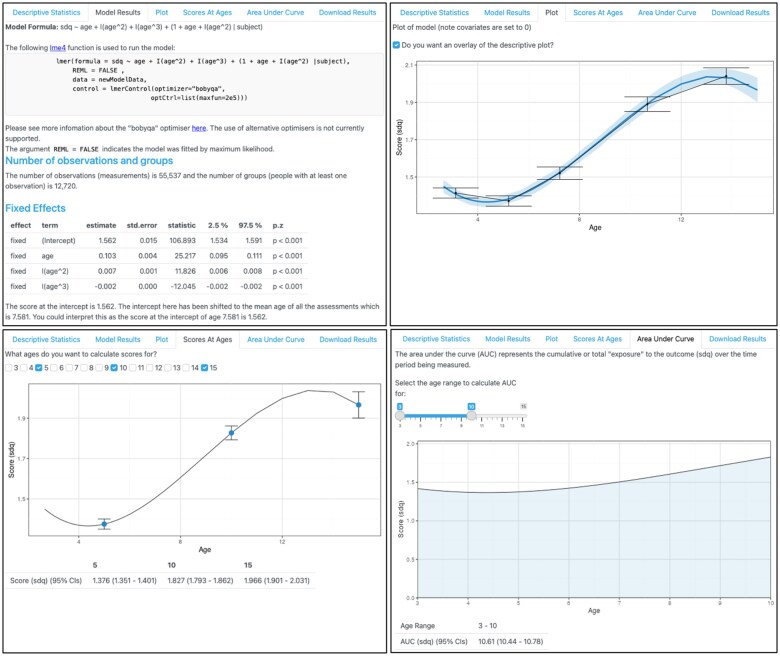Viewport: 780px width, 656px height.
Task: Click the AUC slider track near 15
Action: tap(522, 415)
